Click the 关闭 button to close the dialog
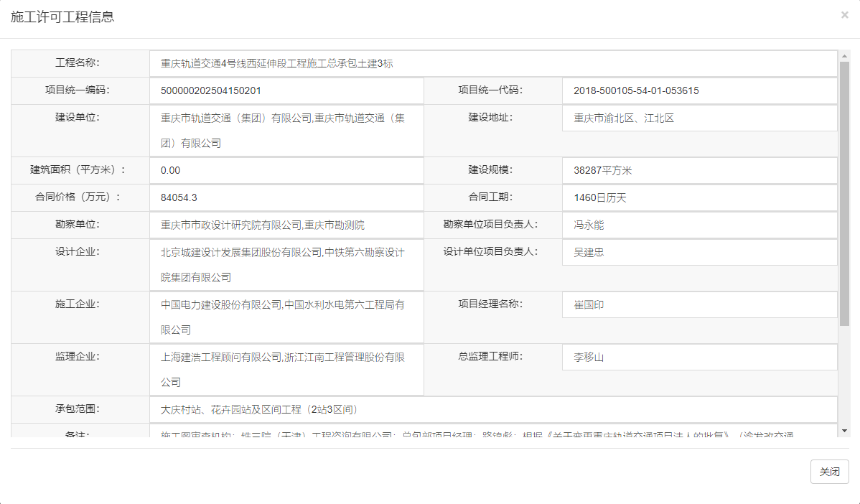This screenshot has width=860, height=504. click(x=829, y=472)
